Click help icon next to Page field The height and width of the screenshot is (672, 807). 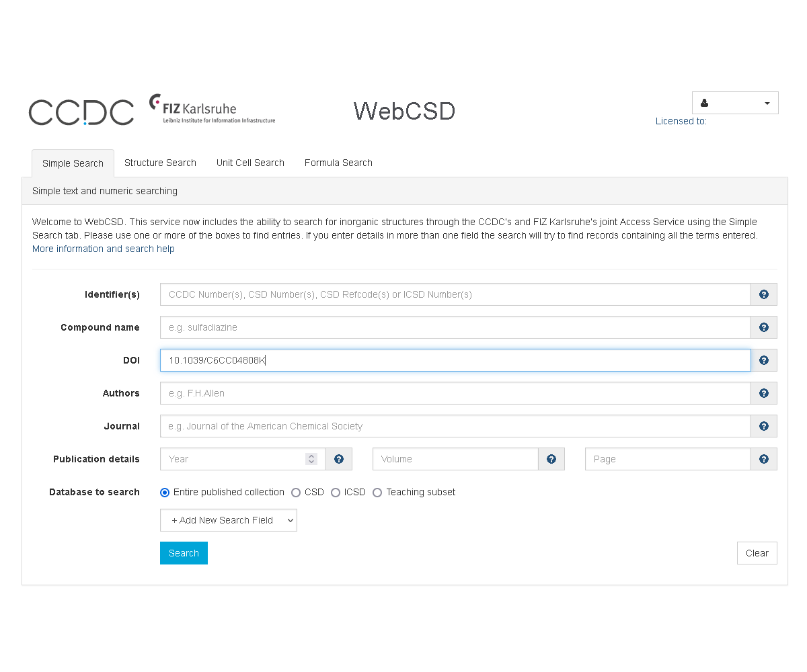click(764, 459)
